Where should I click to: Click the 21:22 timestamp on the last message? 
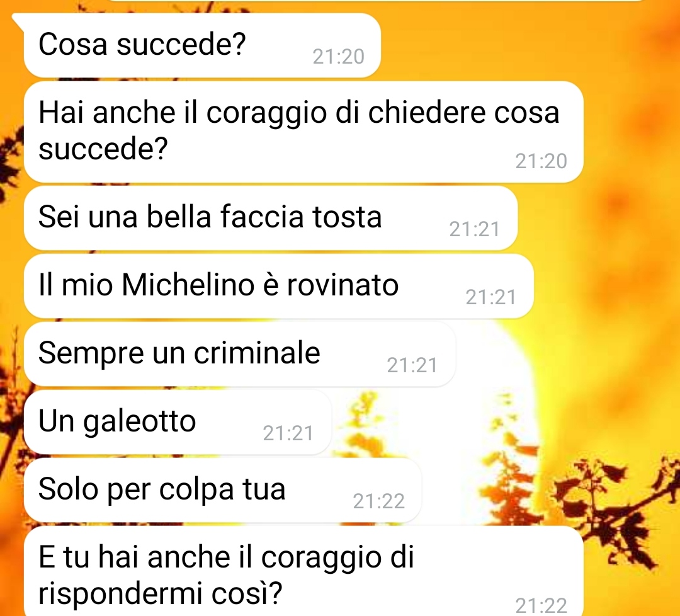click(x=541, y=605)
